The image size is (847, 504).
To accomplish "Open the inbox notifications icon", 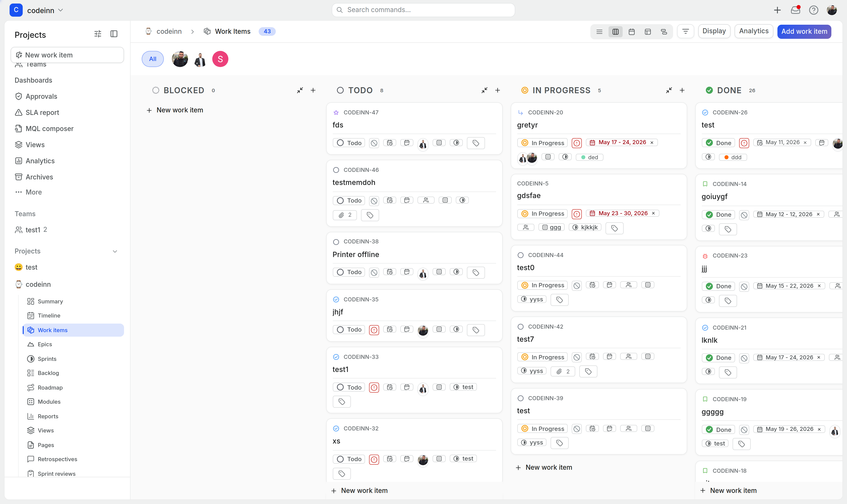I will (795, 10).
